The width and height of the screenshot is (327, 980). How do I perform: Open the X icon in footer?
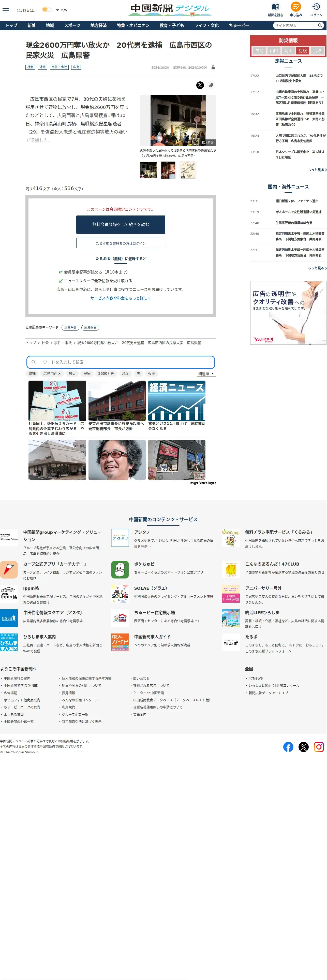(x=303, y=747)
